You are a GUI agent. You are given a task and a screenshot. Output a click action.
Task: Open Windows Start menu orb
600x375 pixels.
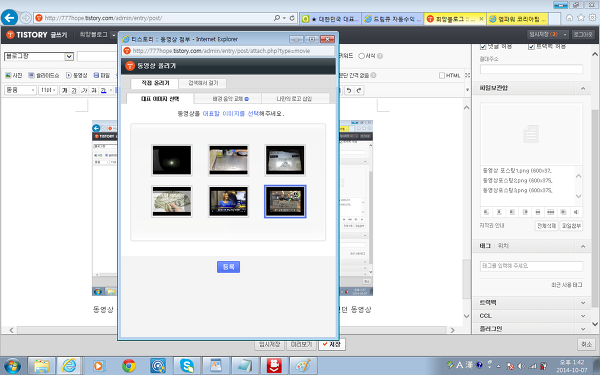(12, 366)
